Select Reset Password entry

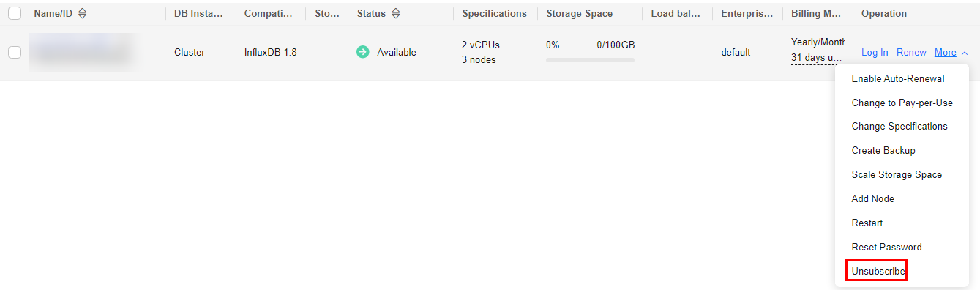[x=886, y=247]
